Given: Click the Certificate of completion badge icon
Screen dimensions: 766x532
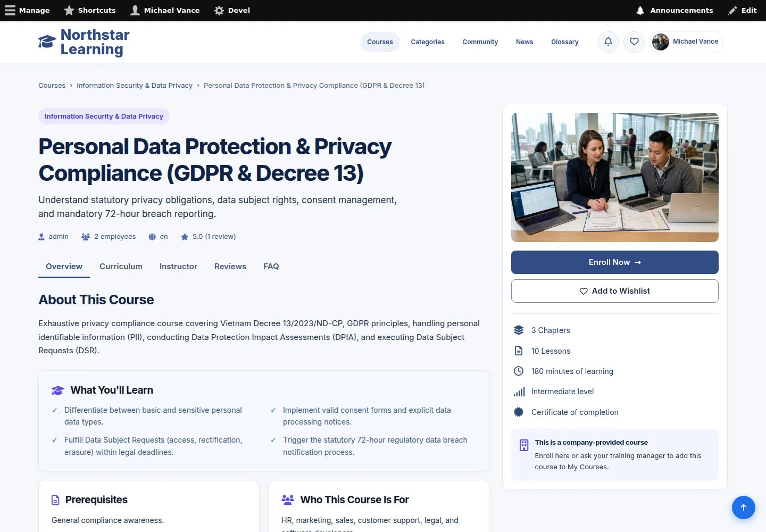Looking at the screenshot, I should coord(519,412).
